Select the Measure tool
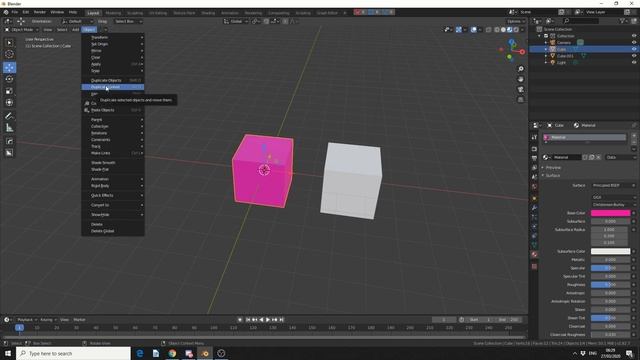The image size is (640, 360). click(x=9, y=128)
